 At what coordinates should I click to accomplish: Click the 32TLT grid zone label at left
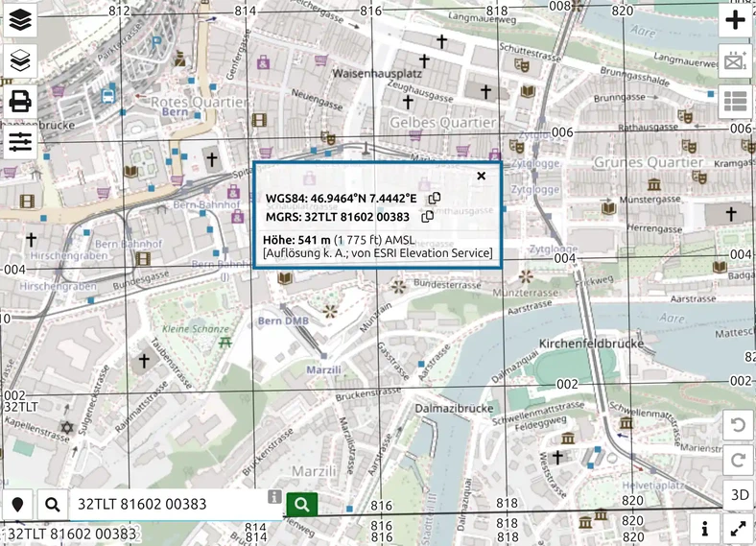21,407
